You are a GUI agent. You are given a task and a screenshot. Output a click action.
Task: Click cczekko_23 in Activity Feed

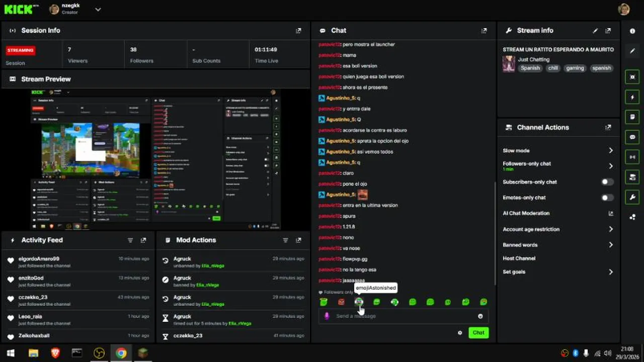(x=33, y=297)
